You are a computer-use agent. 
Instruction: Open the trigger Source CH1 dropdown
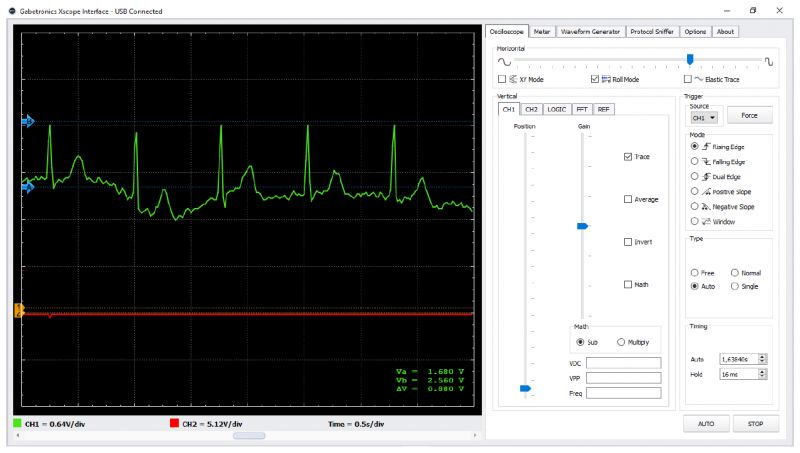[x=704, y=118]
